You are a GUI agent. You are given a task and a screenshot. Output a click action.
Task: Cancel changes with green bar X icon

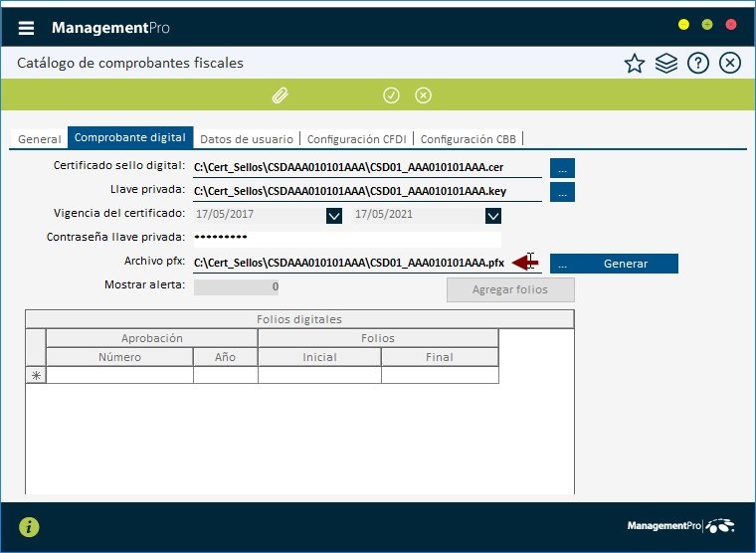423,95
